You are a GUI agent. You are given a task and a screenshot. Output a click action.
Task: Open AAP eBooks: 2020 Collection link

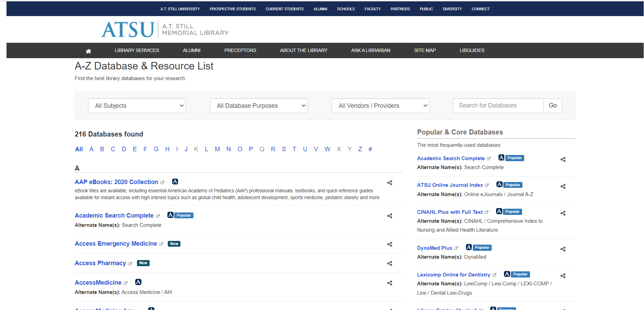pos(116,182)
